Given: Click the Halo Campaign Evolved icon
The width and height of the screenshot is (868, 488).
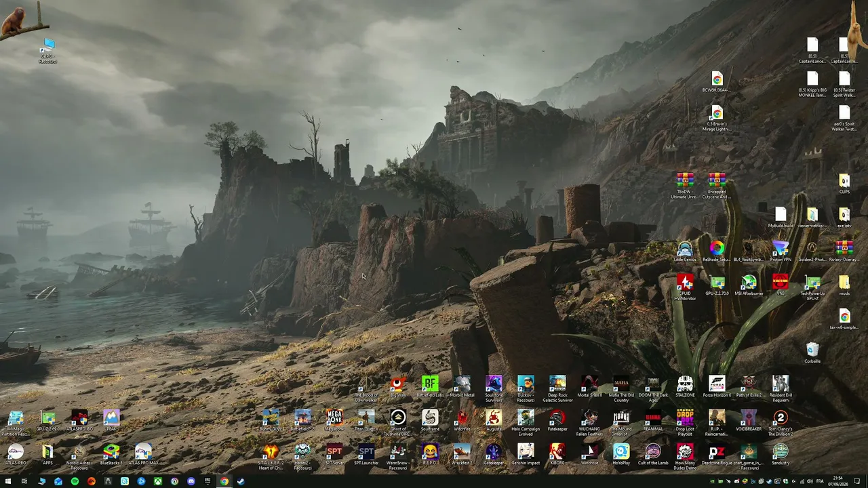Looking at the screenshot, I should pyautogui.click(x=526, y=424).
